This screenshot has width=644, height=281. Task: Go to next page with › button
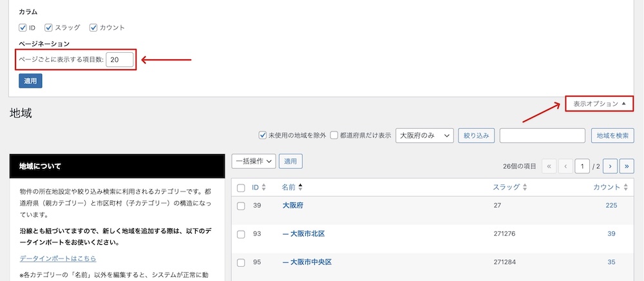[611, 166]
